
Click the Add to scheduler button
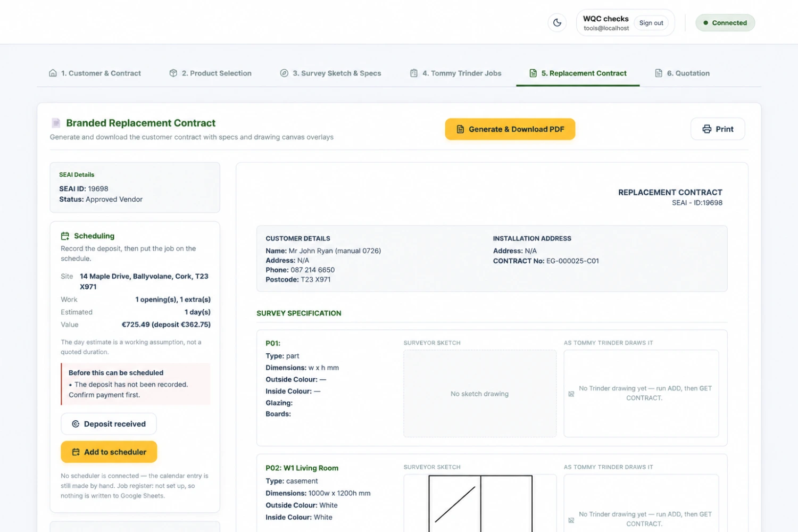[x=109, y=452]
